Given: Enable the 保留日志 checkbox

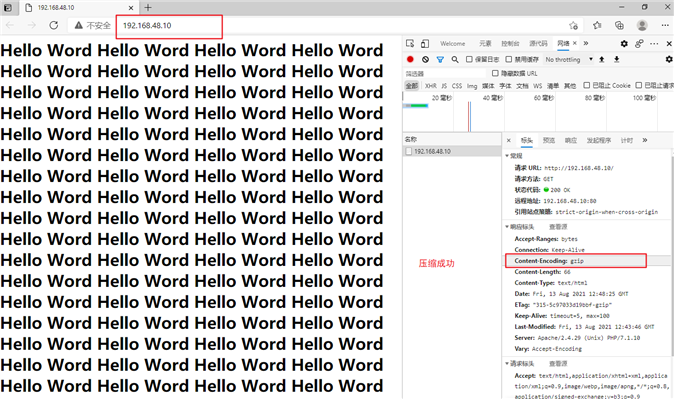Looking at the screenshot, I should pos(469,59).
